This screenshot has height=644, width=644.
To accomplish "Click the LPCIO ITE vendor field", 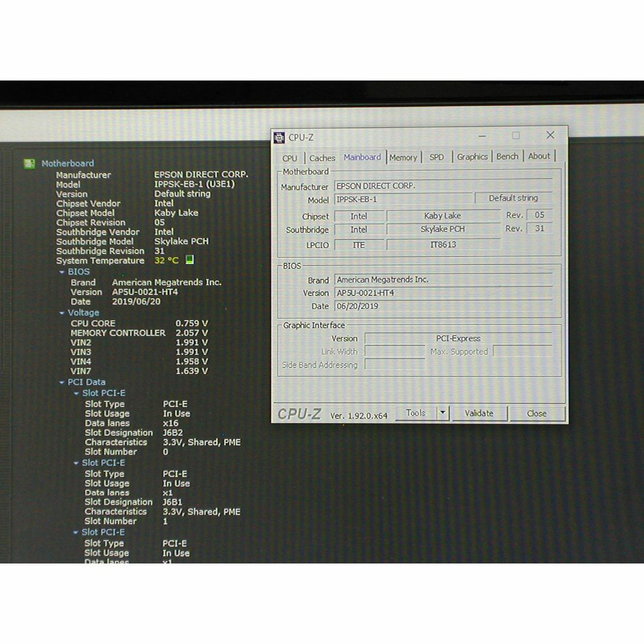I will tap(359, 245).
